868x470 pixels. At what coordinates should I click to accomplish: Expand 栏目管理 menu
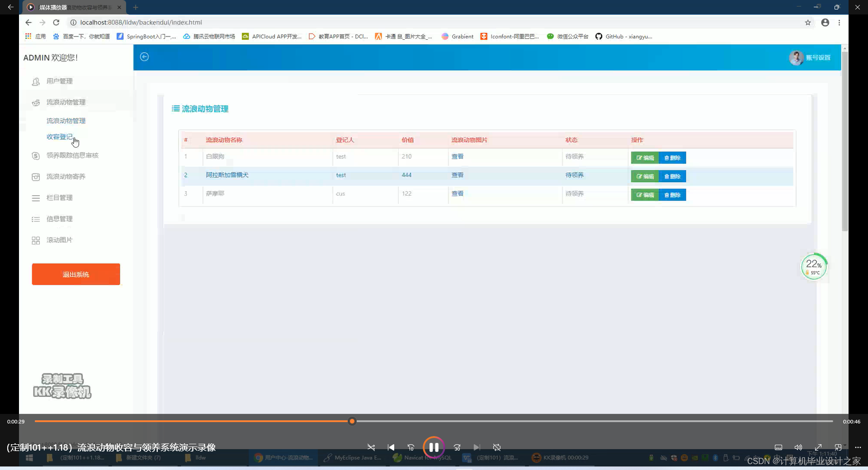[59, 198]
